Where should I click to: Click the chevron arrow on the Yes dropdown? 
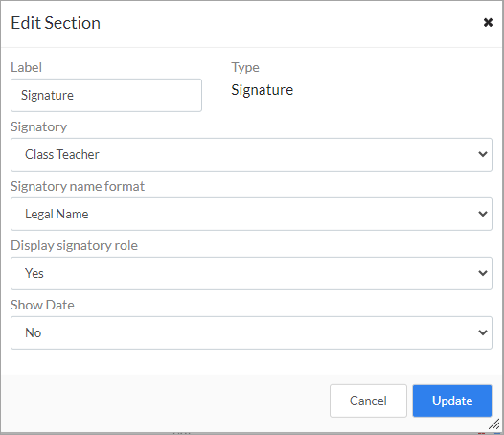pyautogui.click(x=483, y=273)
